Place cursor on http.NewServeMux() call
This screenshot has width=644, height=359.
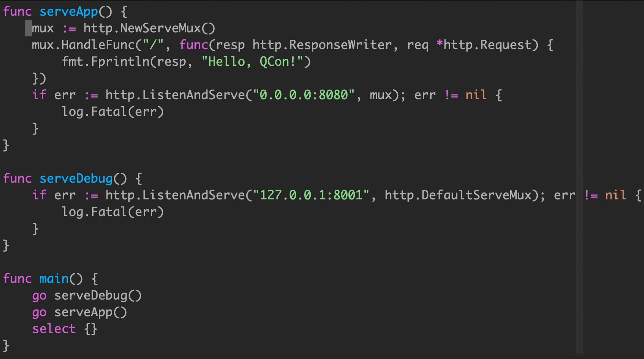pos(149,28)
